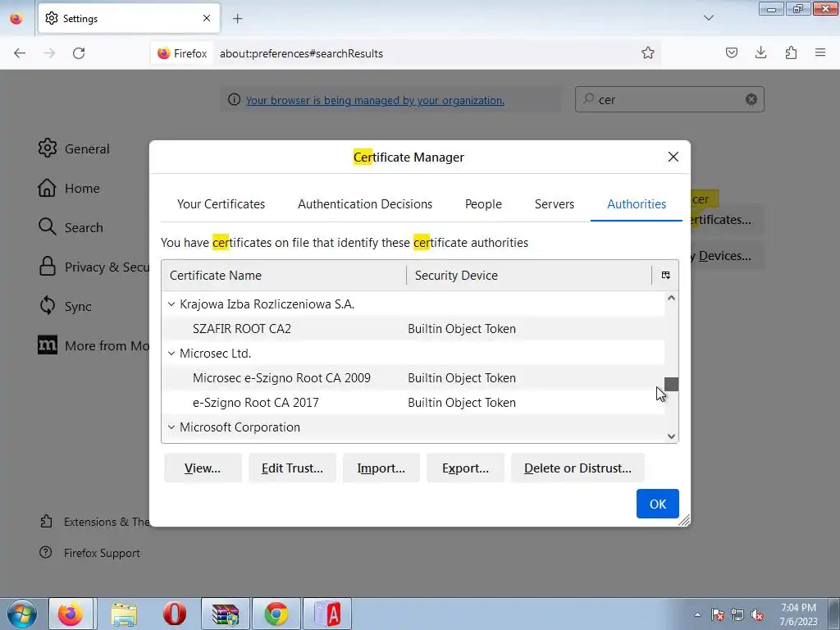840x630 pixels.
Task: Confirm with the OK button
Action: tap(657, 504)
